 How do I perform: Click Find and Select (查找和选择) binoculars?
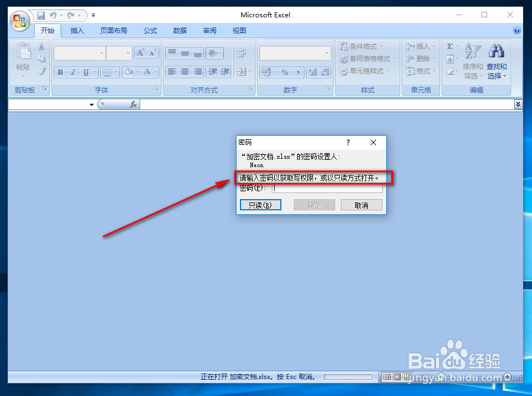(x=496, y=61)
